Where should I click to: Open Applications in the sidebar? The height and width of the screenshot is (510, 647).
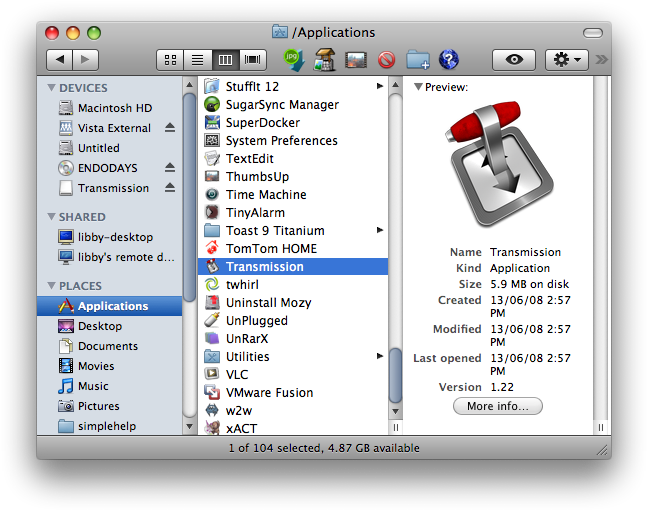109,306
